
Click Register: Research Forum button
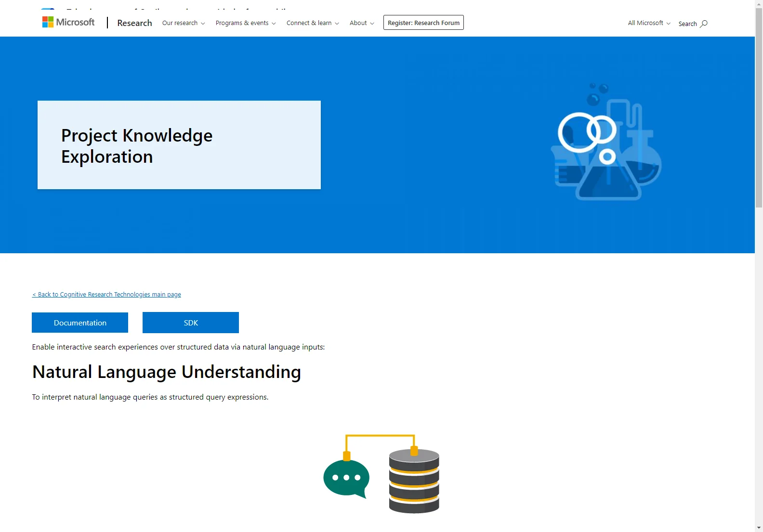coord(423,23)
